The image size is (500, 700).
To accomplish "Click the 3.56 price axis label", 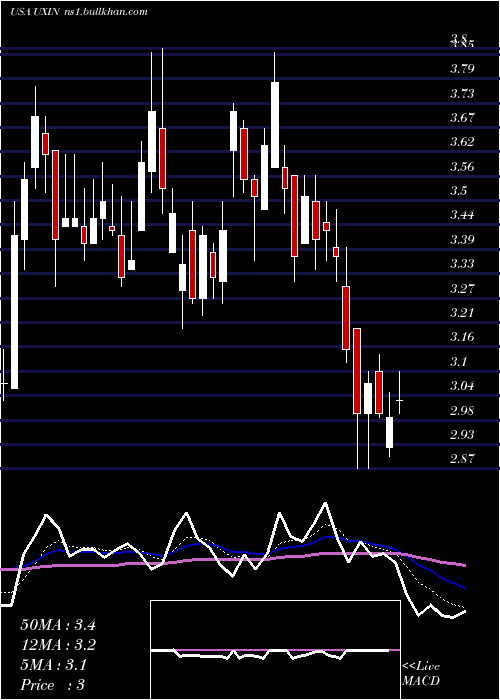I will click(462, 167).
